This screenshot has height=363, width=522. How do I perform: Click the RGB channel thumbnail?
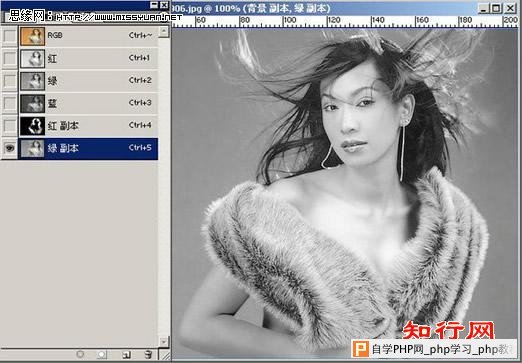[32, 36]
